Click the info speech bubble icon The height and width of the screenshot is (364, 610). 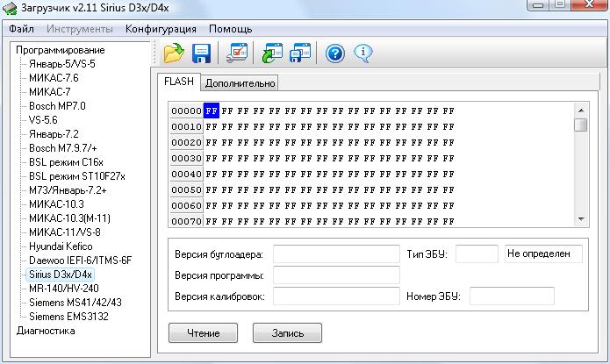362,53
